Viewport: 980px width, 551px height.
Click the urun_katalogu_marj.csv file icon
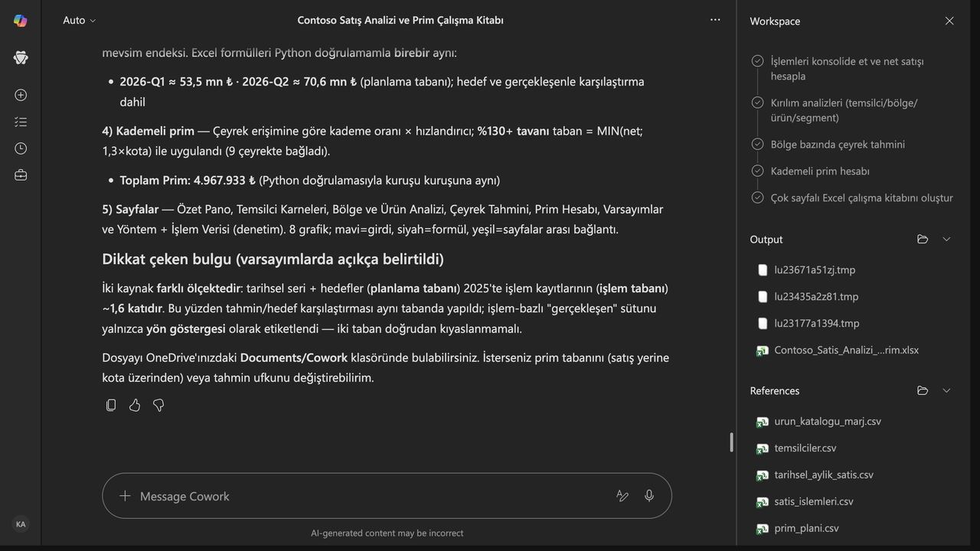coord(763,422)
